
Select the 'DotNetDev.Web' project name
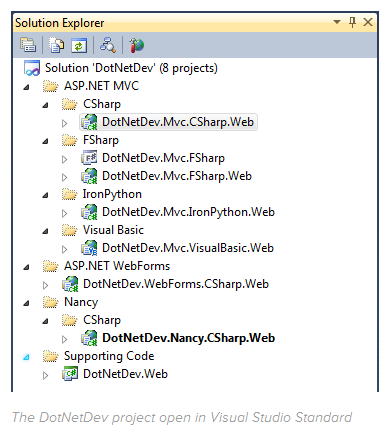[125, 374]
